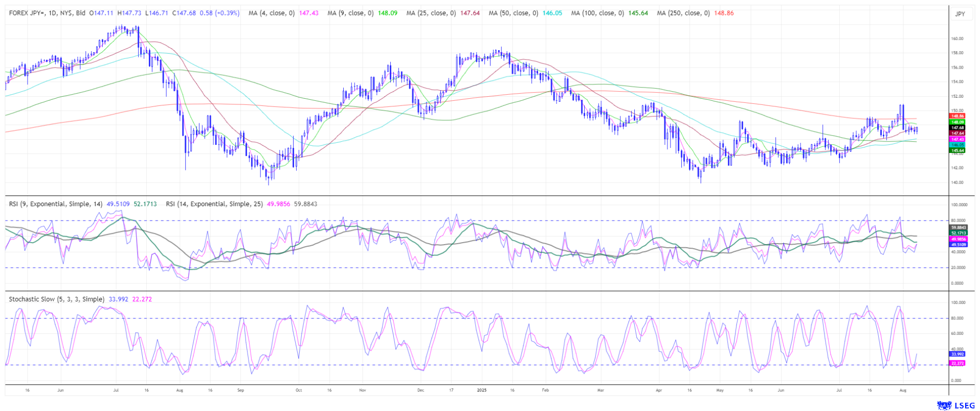Select the RSI (14, Exponential) indicator label
Screen dimensions: 980x411
point(214,204)
